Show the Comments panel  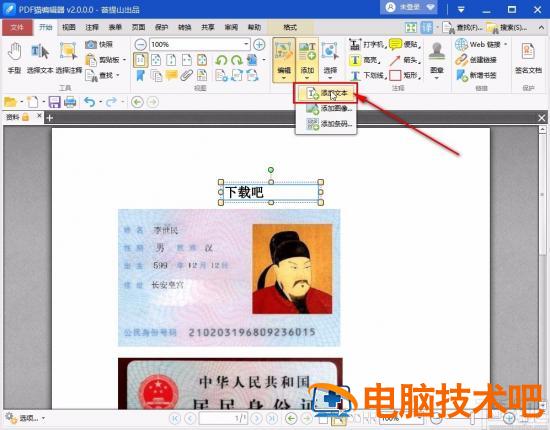(171, 75)
